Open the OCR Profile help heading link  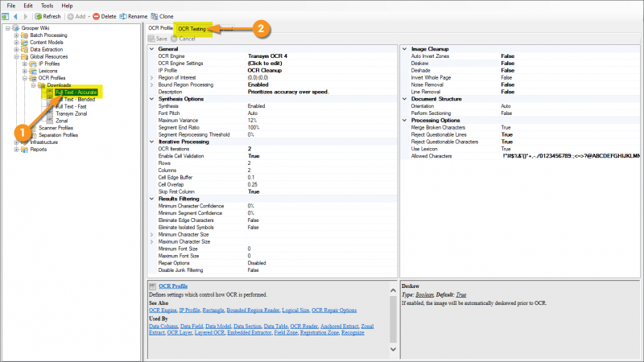pos(173,286)
